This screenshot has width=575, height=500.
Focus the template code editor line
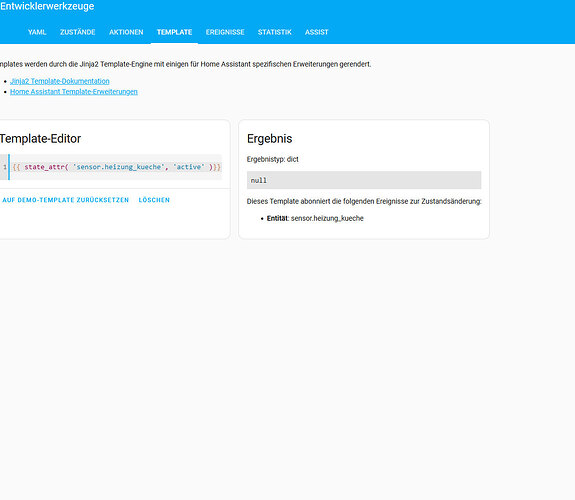(117, 167)
